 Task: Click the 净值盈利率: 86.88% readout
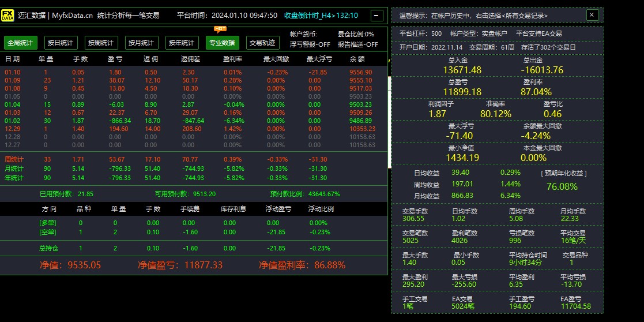tap(302, 265)
